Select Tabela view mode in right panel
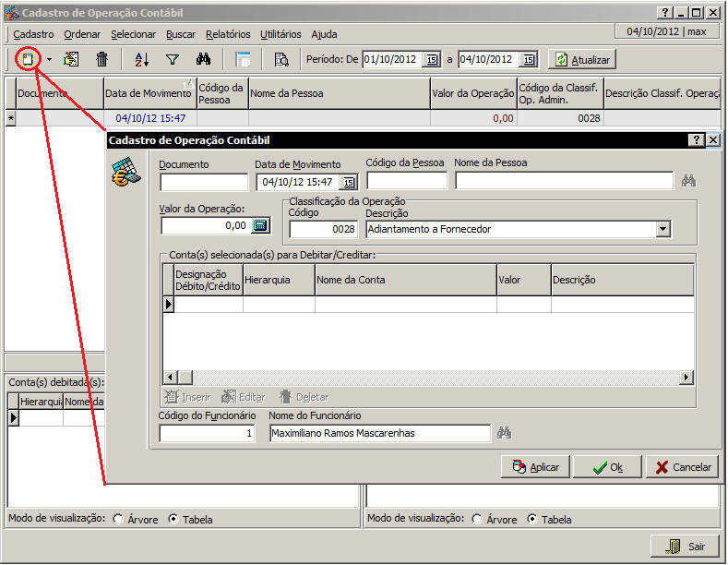The height and width of the screenshot is (565, 728). coord(532,519)
